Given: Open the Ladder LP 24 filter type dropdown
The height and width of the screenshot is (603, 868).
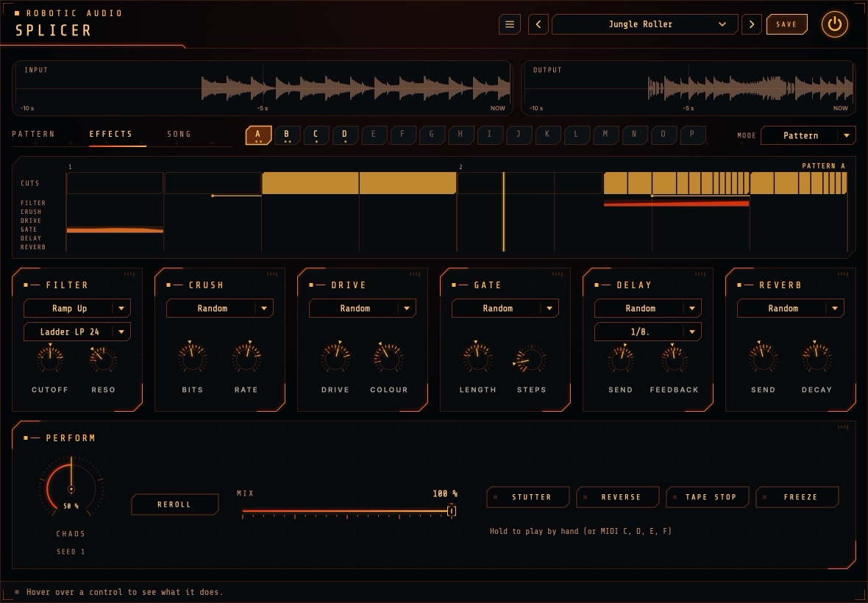Looking at the screenshot, I should pos(77,332).
